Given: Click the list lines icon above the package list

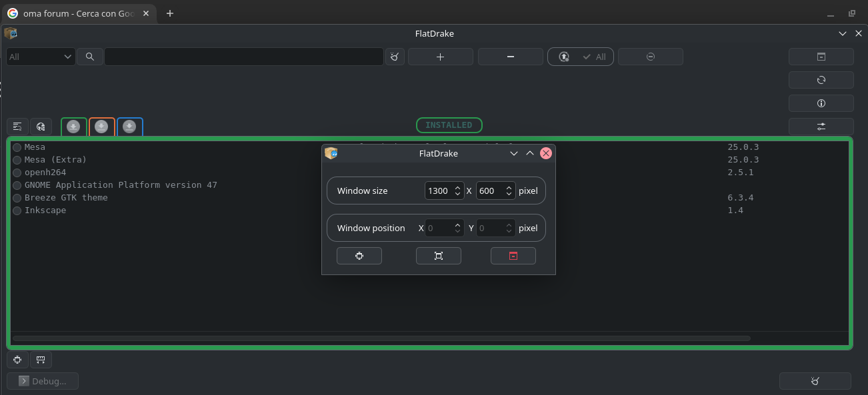Looking at the screenshot, I should click(17, 127).
